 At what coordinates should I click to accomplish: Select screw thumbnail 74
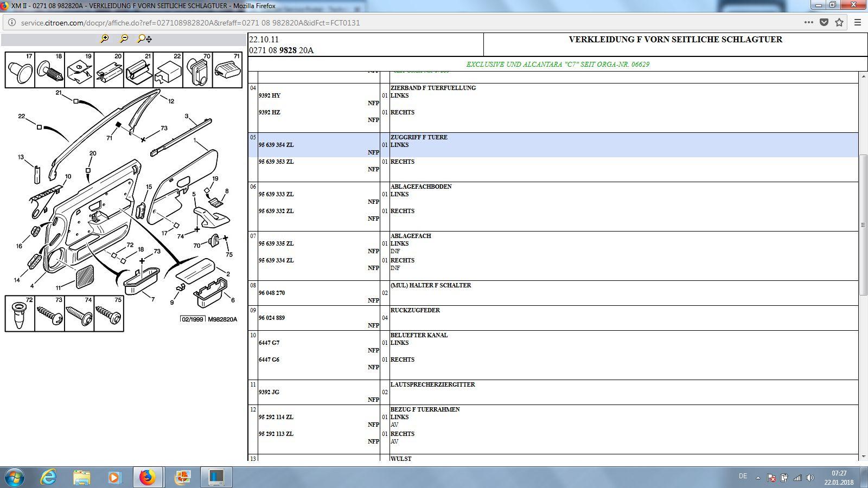pyautogui.click(x=79, y=313)
